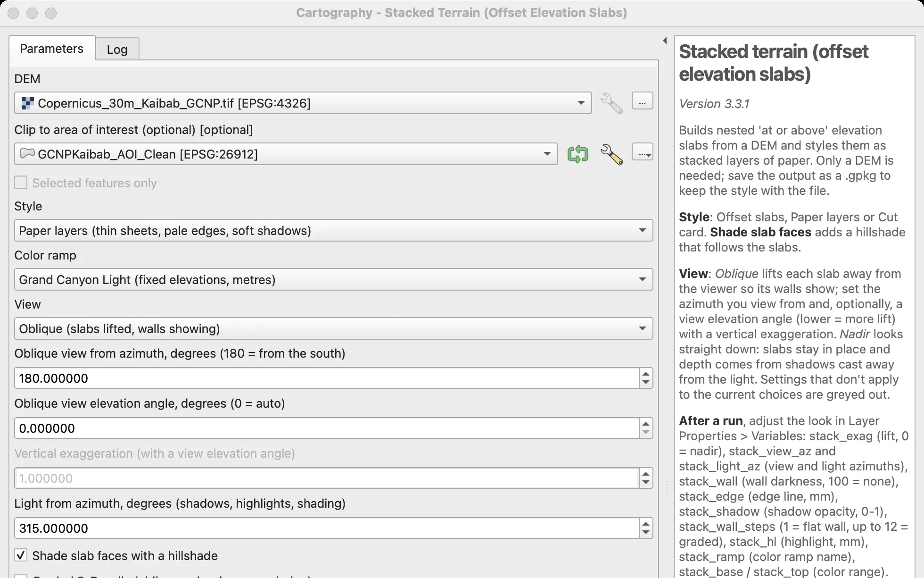Toggle Selected features only checkbox
924x578 pixels.
(x=21, y=183)
